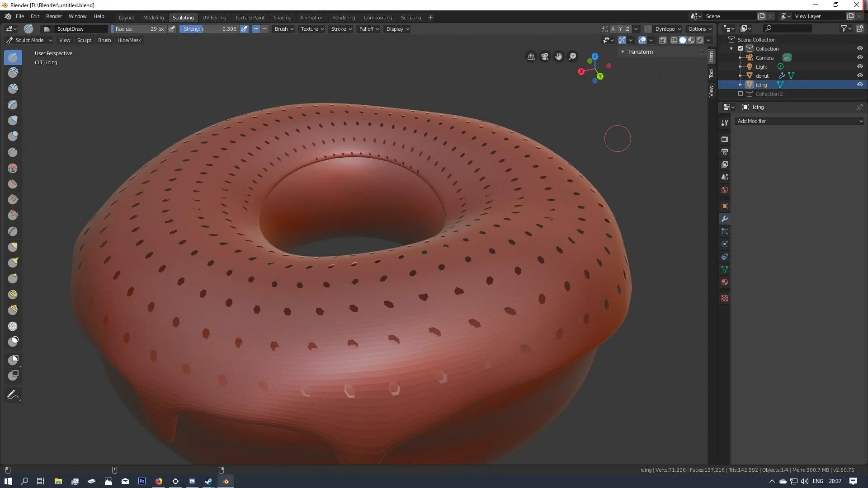
Task: Select the Draw sculpt brush tool
Action: [13, 57]
